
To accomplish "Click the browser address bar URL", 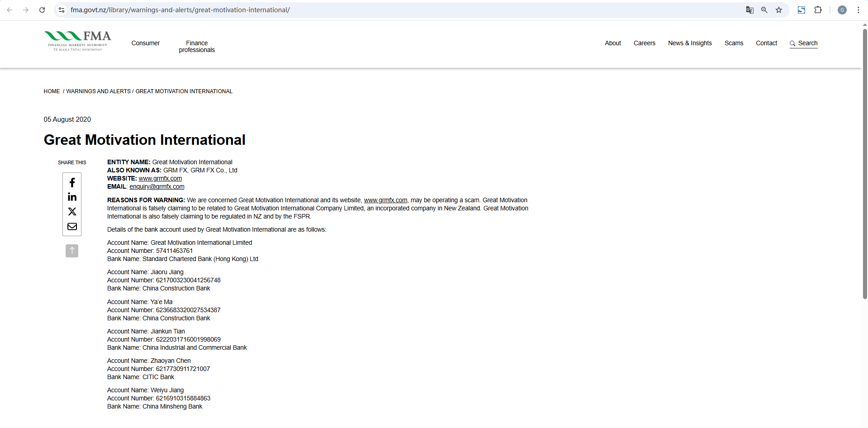I will (x=180, y=10).
